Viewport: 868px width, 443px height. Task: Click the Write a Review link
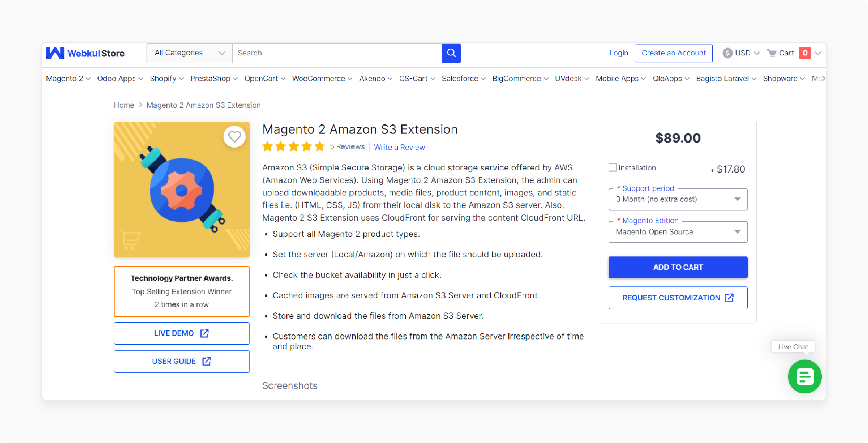(399, 147)
